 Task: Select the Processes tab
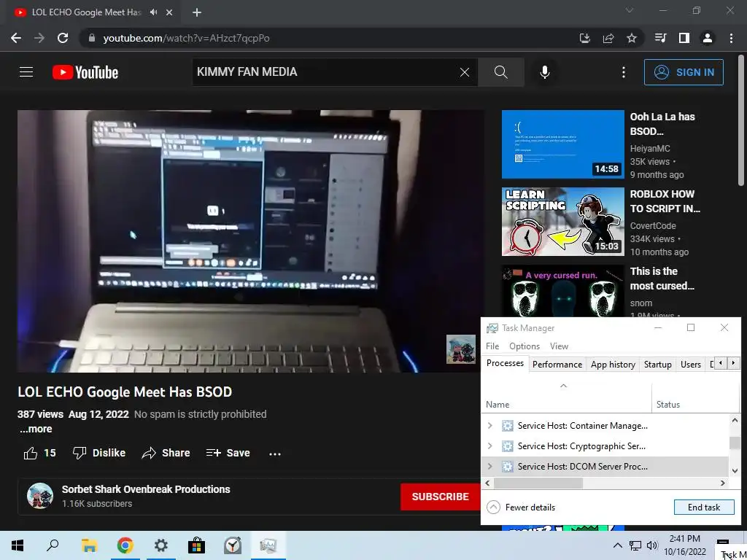(x=505, y=363)
